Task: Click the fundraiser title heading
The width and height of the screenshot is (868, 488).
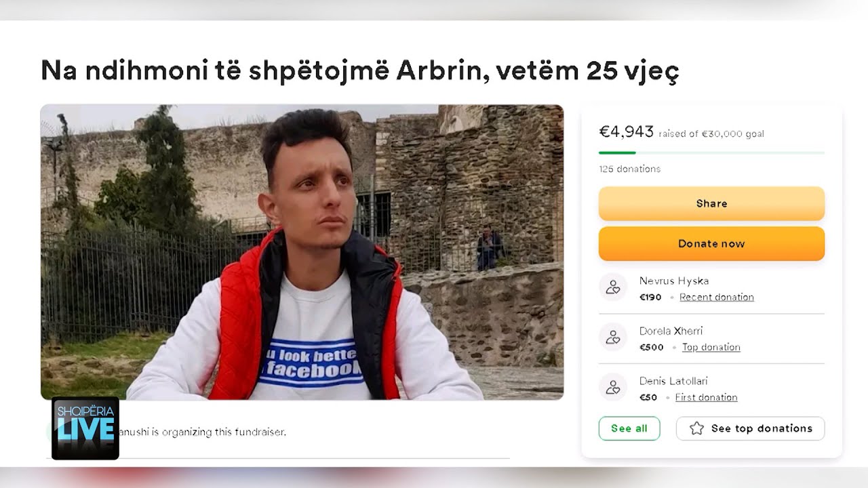Action: (x=359, y=70)
